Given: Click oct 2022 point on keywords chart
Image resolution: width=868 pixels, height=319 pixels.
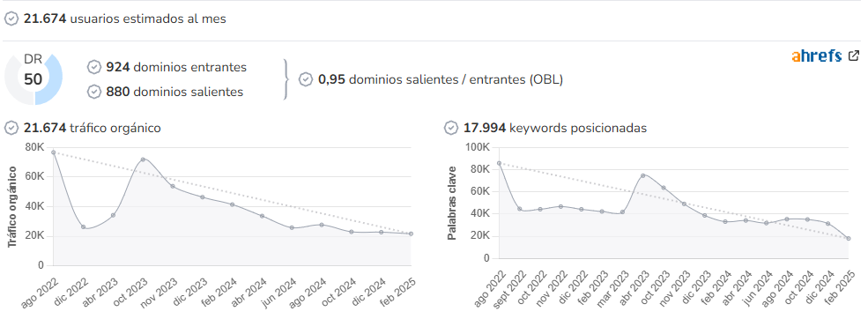Looking at the screenshot, I should coord(539,210).
